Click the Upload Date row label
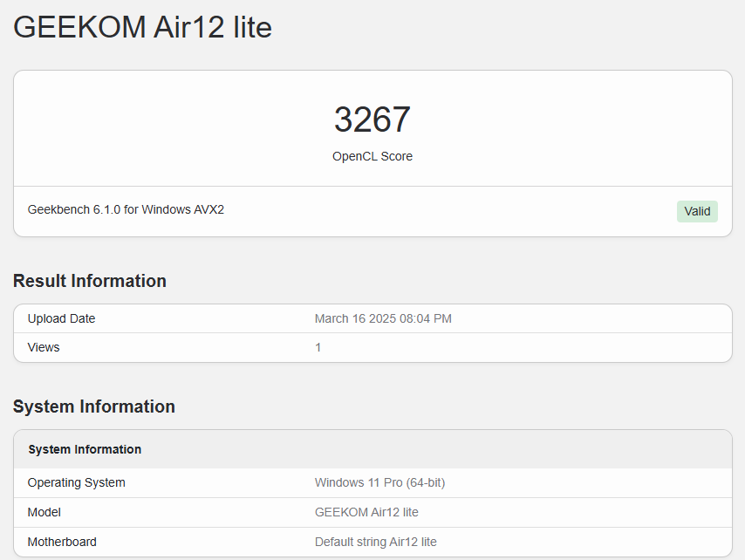 [61, 318]
